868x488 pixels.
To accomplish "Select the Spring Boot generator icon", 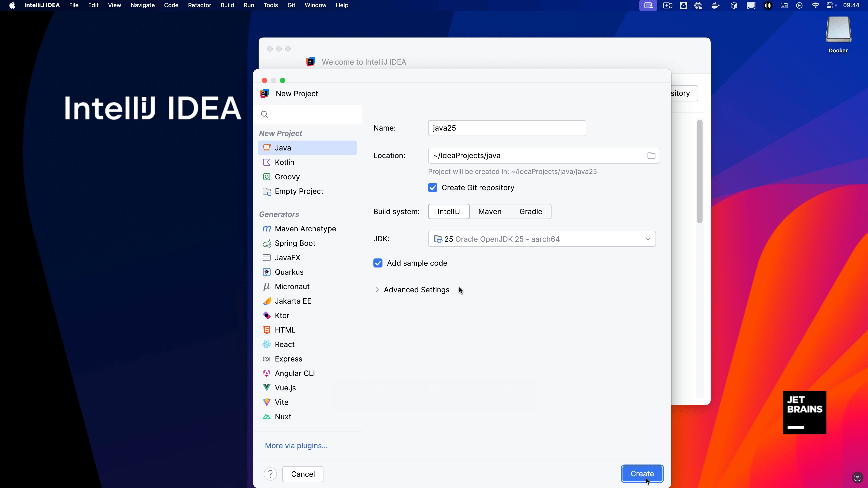I will click(x=267, y=243).
